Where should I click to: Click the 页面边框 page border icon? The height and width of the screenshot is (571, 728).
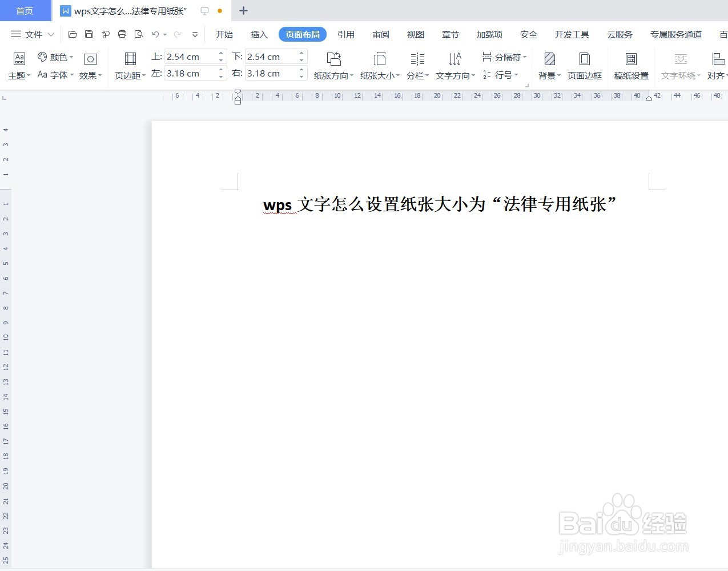[x=585, y=59]
